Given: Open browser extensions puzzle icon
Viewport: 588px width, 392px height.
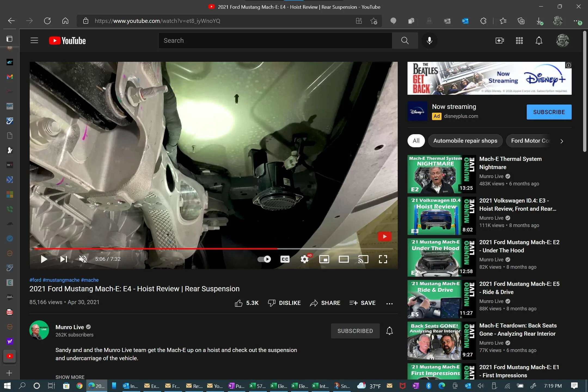Looking at the screenshot, I should point(483,21).
